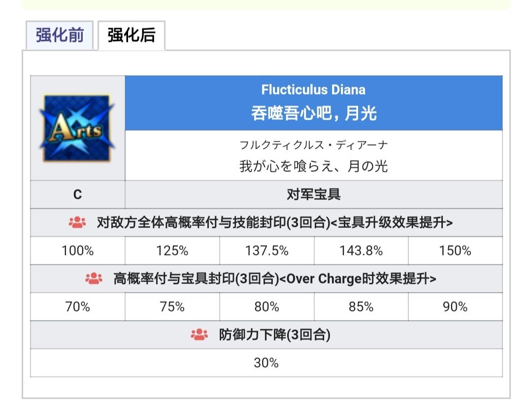Select the 强化后 tab
This screenshot has width=532, height=406.
pyautogui.click(x=132, y=35)
